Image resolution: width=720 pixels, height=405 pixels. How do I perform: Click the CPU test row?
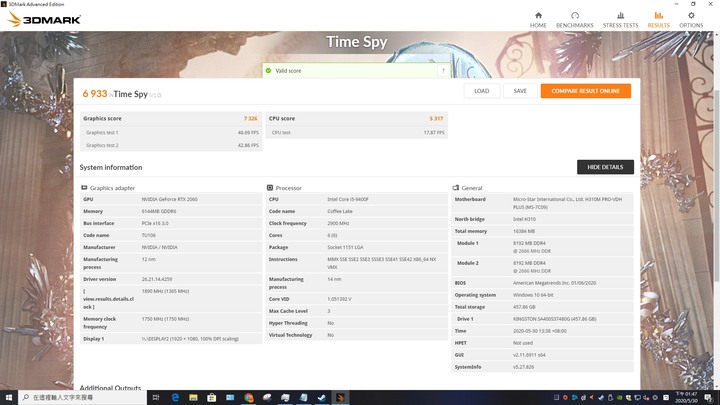356,132
